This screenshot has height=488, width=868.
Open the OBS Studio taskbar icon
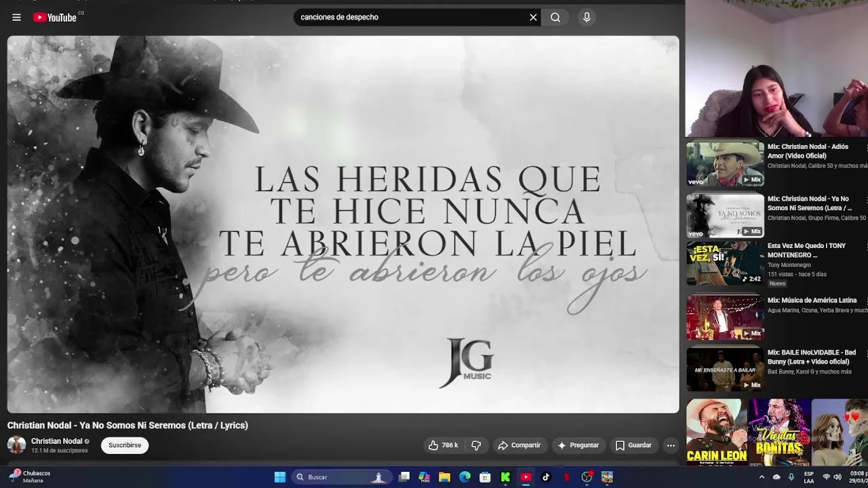(x=587, y=477)
